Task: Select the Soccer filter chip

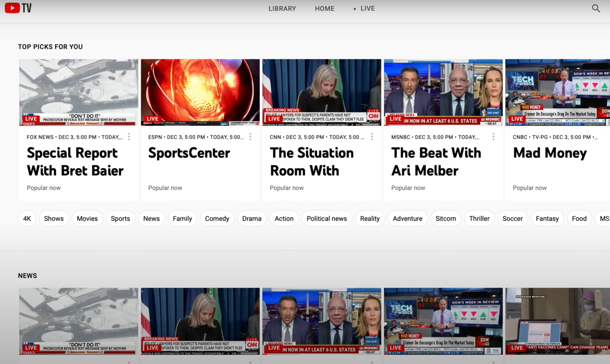Action: pyautogui.click(x=512, y=218)
